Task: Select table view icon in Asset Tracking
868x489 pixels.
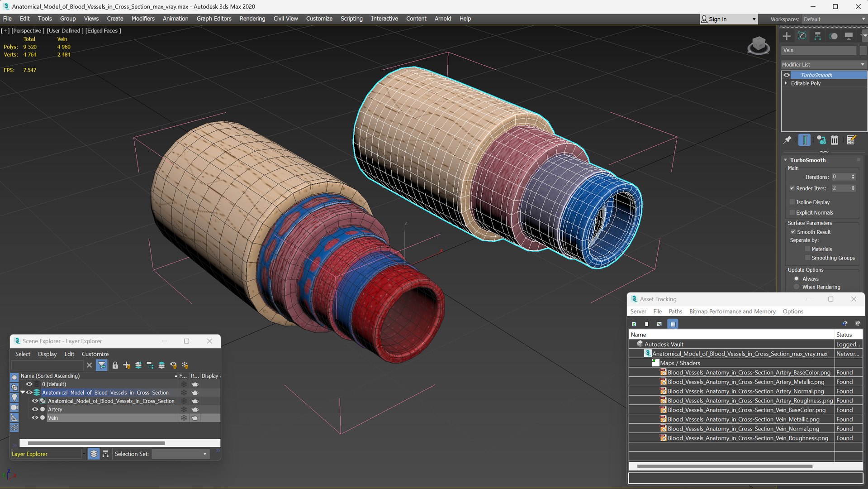Action: [673, 324]
